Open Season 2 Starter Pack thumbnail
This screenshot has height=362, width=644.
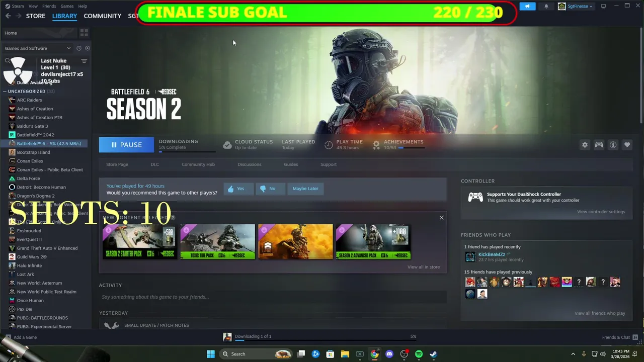pyautogui.click(x=140, y=242)
